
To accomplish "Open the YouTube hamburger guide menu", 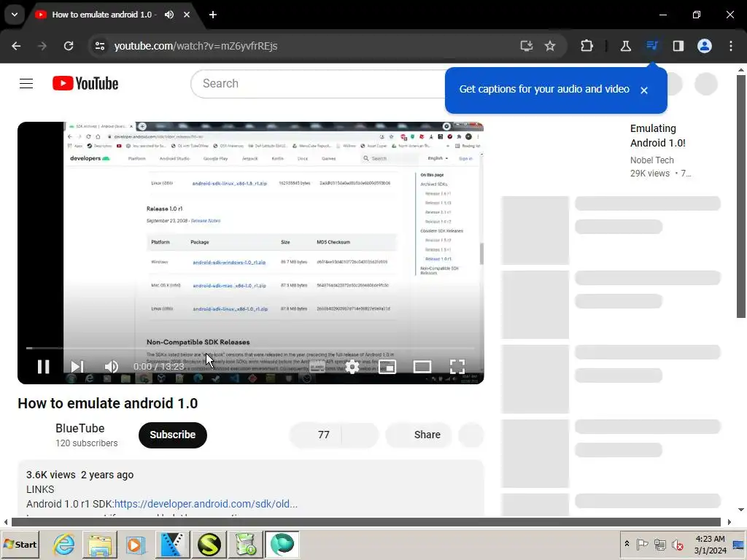I will pyautogui.click(x=26, y=83).
